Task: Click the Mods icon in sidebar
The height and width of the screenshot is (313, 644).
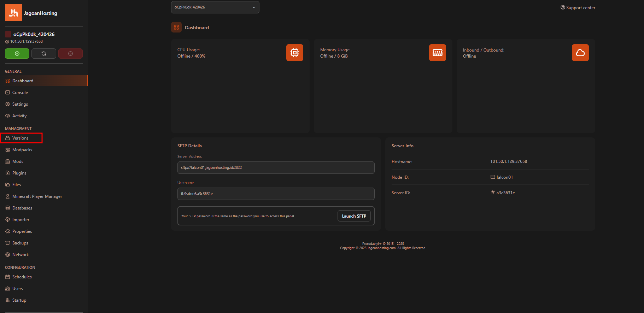Action: tap(7, 161)
